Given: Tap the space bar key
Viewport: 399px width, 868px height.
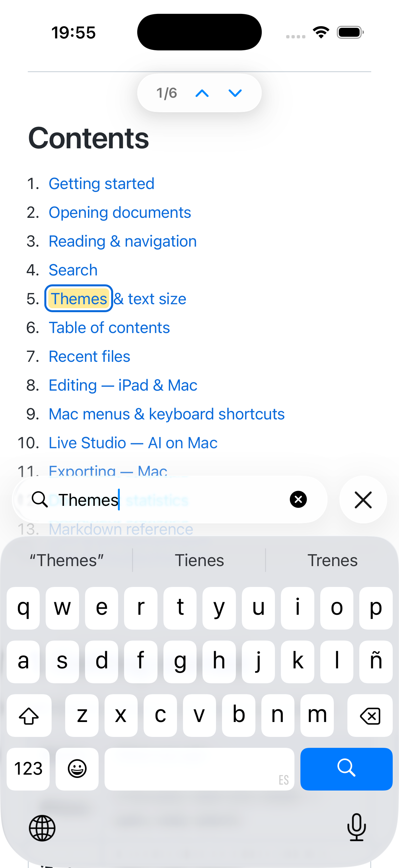Looking at the screenshot, I should coord(199,769).
